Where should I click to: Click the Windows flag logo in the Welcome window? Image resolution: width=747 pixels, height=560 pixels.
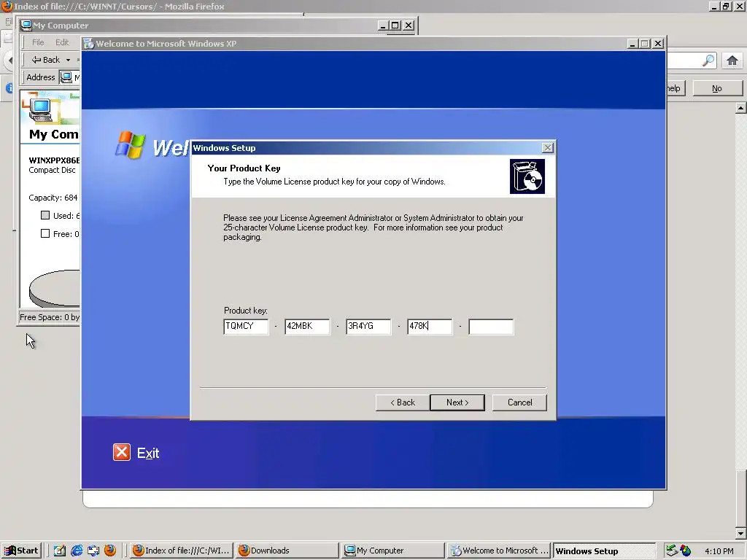tap(130, 145)
